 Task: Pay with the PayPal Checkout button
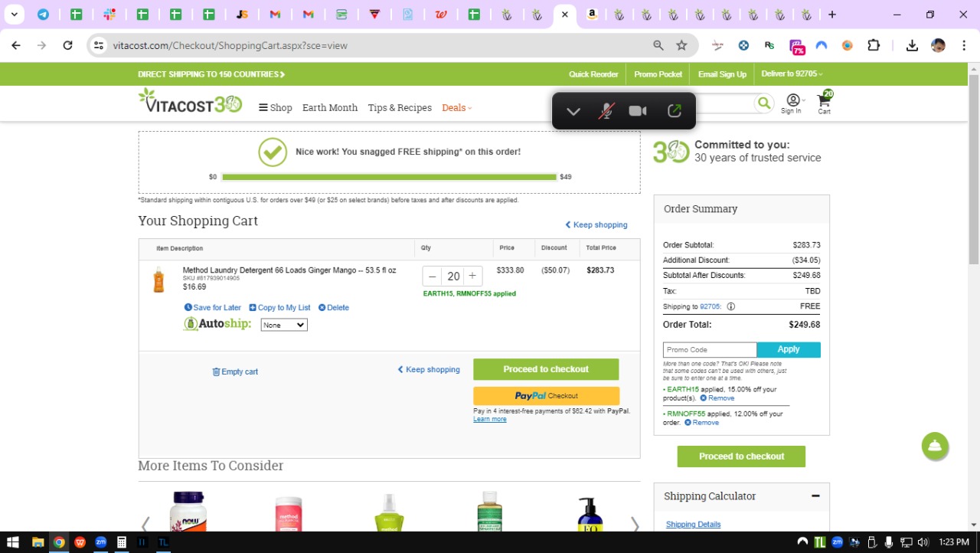pyautogui.click(x=546, y=396)
